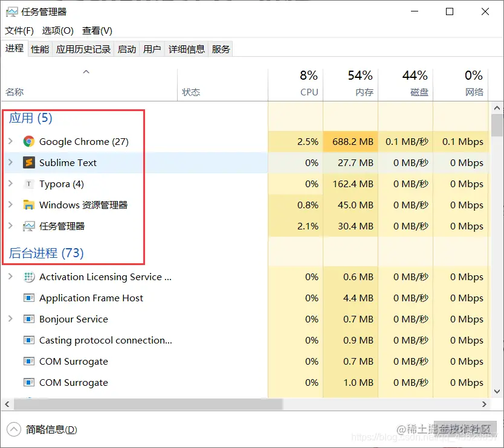Click the 4.4 MB memory cell
The width and height of the screenshot is (504, 448).
pyautogui.click(x=351, y=298)
